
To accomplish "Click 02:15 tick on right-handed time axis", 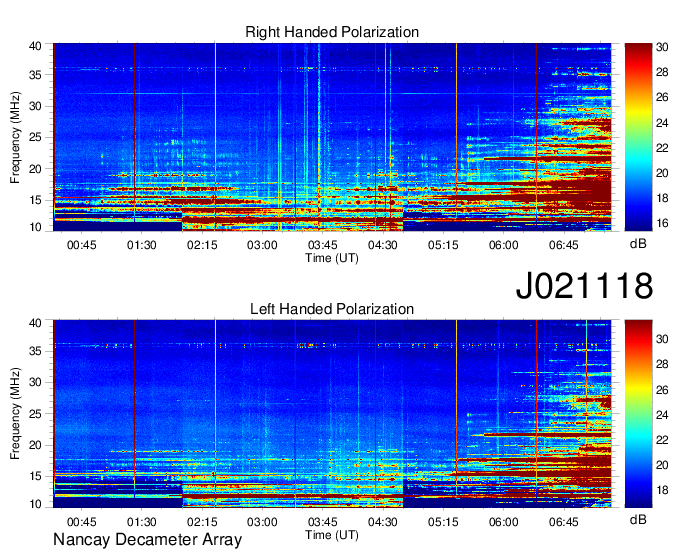I will click(202, 245).
